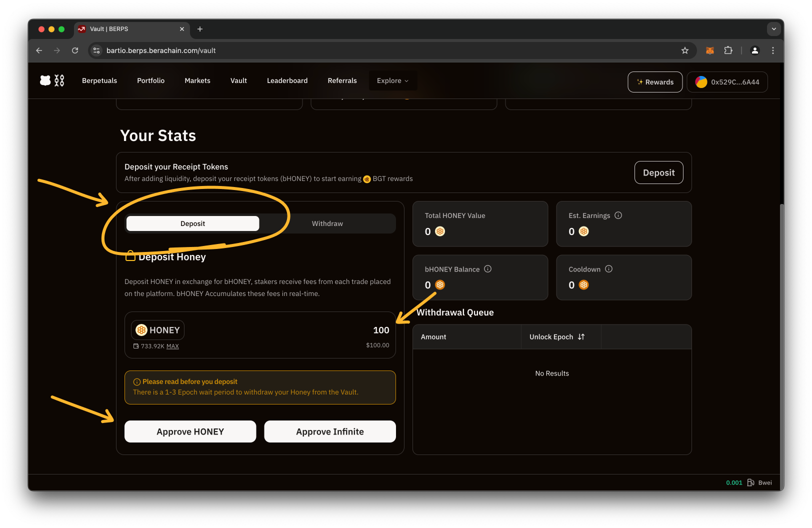812x528 pixels.
Task: Open the Chrome three-dot menu
Action: click(773, 50)
